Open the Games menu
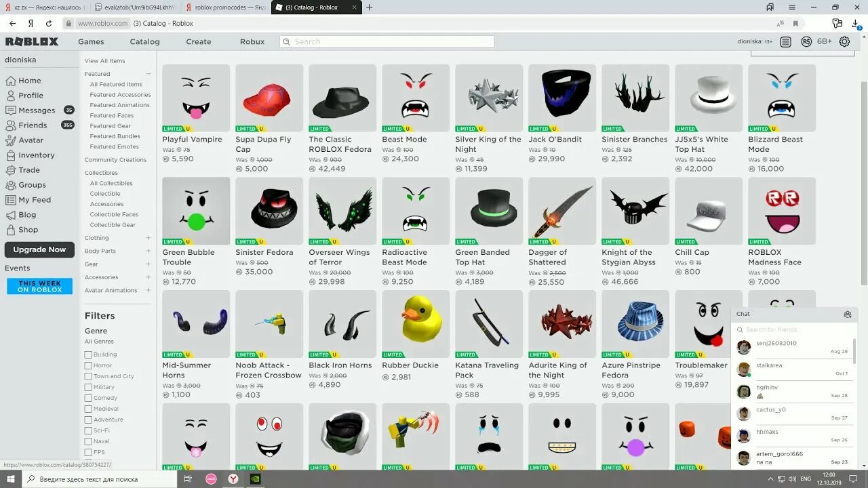Screen dimensions: 868x488 click(x=91, y=42)
